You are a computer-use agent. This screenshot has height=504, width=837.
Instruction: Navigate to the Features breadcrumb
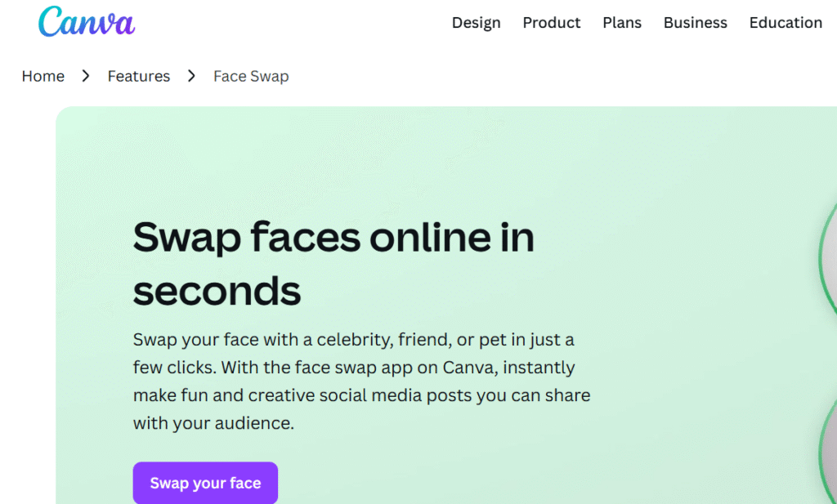[138, 76]
